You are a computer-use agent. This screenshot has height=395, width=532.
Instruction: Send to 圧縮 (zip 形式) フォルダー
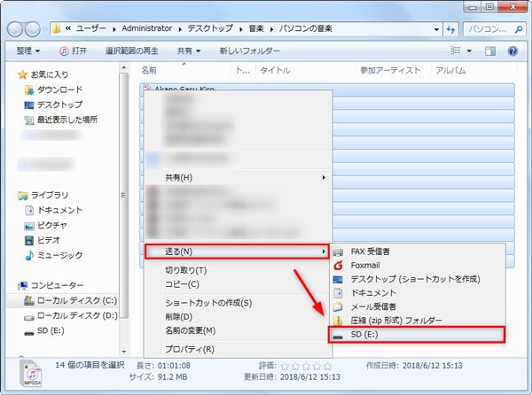pyautogui.click(x=418, y=320)
